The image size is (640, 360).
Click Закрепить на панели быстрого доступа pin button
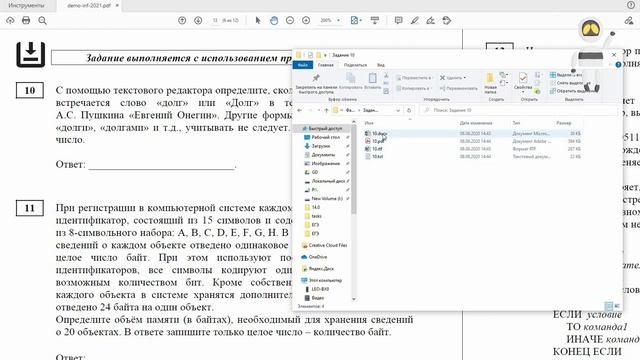(316, 83)
